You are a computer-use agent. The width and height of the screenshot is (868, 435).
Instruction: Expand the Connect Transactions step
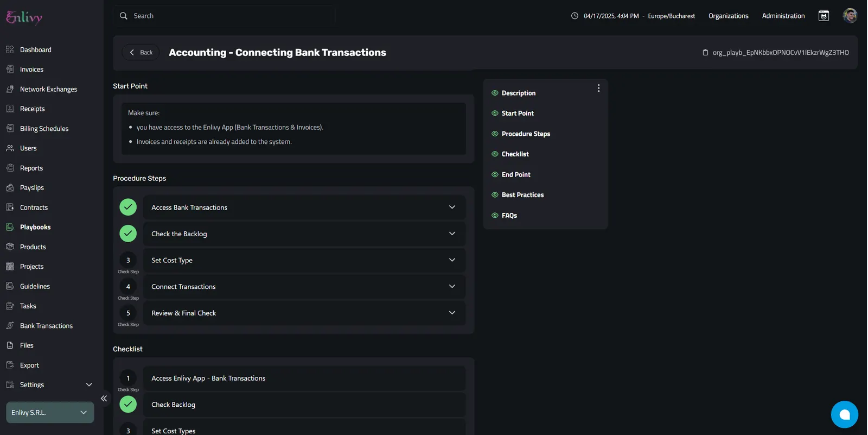click(x=452, y=286)
